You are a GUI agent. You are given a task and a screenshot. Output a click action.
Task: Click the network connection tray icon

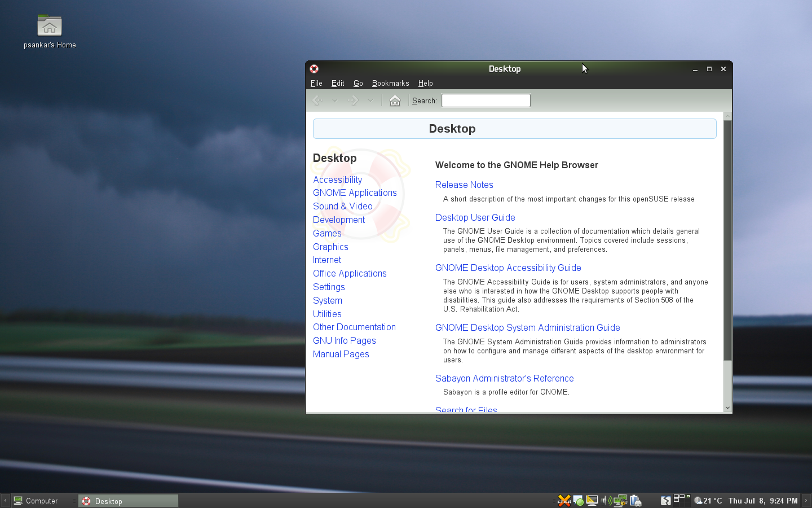620,501
